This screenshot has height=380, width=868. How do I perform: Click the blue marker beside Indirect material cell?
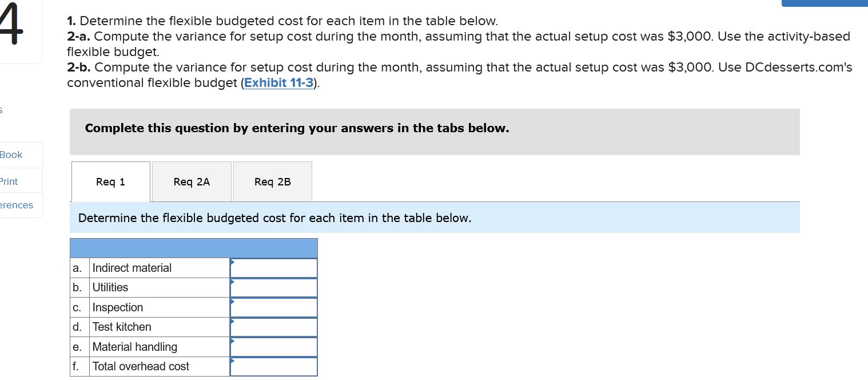pos(232,262)
